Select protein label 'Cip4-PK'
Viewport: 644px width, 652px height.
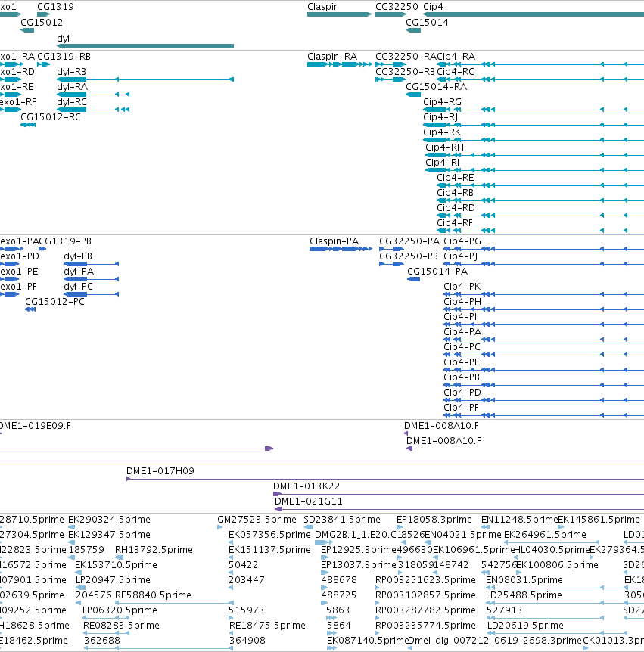click(462, 287)
